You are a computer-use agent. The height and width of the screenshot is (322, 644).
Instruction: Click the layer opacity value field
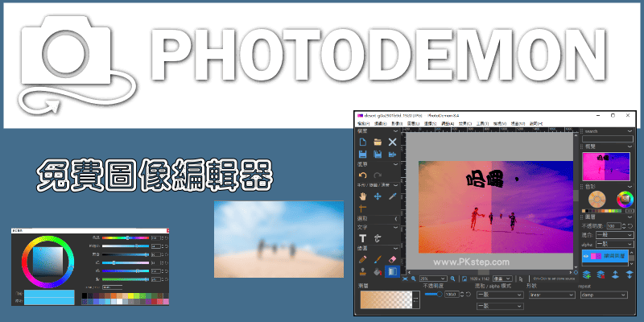coord(614,226)
